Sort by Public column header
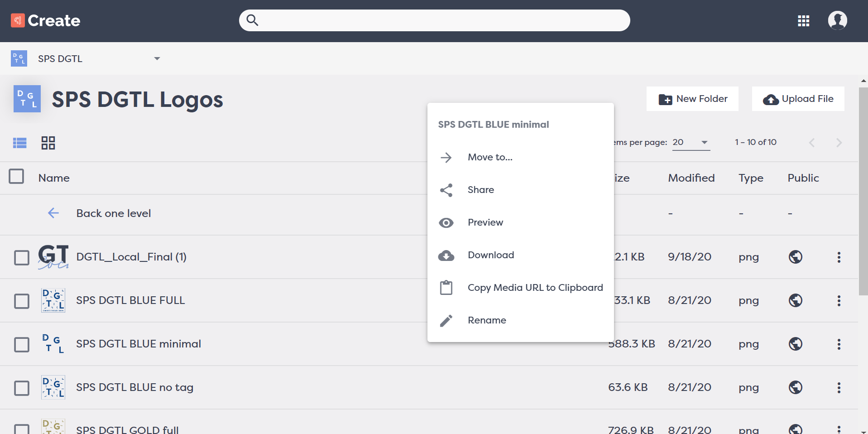The height and width of the screenshot is (434, 868). (803, 178)
